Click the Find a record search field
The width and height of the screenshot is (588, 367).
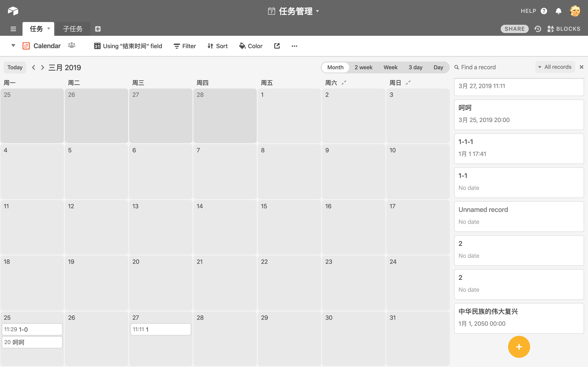478,67
